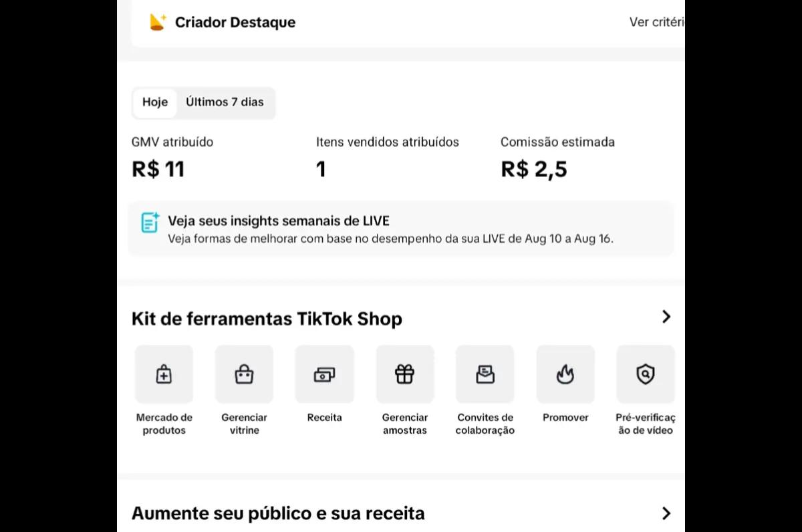Expand Aumente seu público e sua receita chevron
The image size is (802, 532).
pyautogui.click(x=666, y=513)
